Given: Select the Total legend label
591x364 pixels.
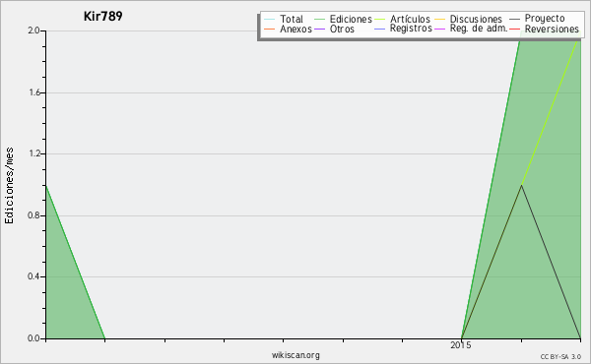Looking at the screenshot, I should click(x=292, y=19).
